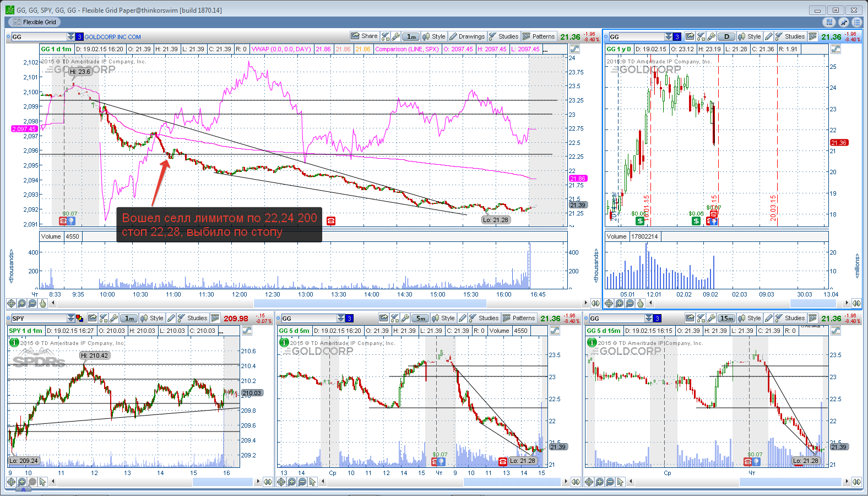This screenshot has height=496, width=868.
Task: Click info icon on GG 5m chart
Action: click(284, 342)
